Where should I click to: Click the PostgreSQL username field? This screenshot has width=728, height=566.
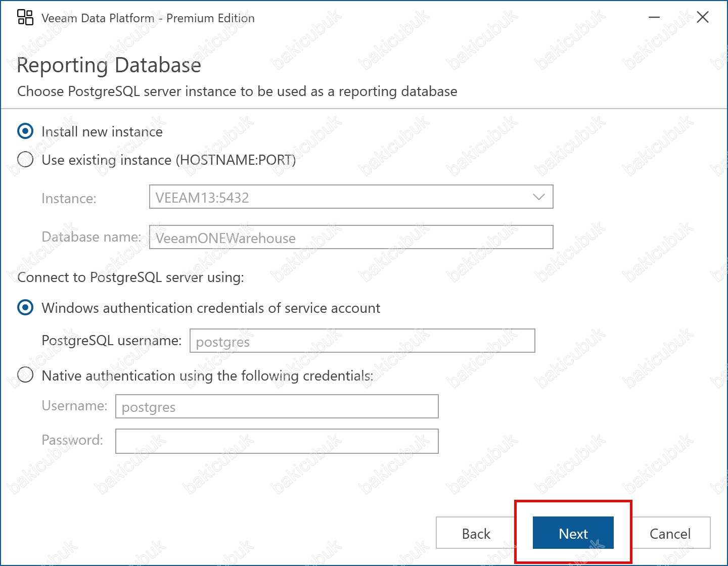(362, 341)
